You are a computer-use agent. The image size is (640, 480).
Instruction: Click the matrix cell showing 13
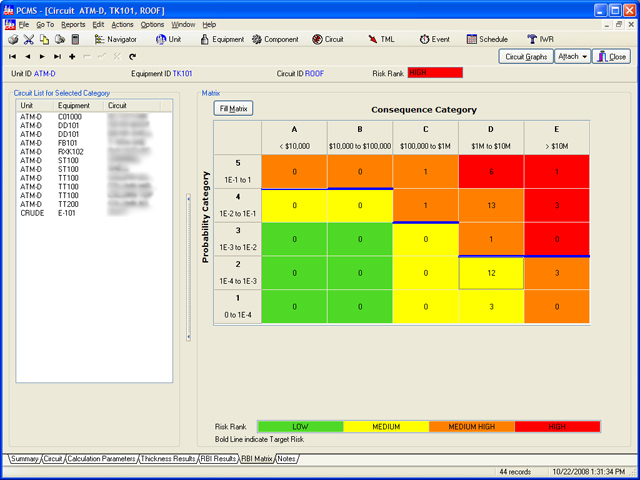[490, 205]
